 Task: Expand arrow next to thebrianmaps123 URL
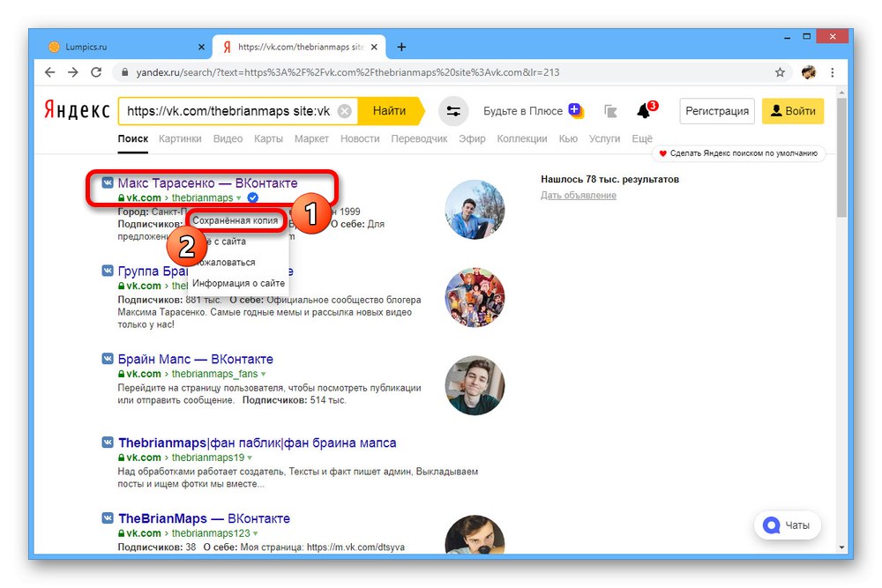coord(256,533)
